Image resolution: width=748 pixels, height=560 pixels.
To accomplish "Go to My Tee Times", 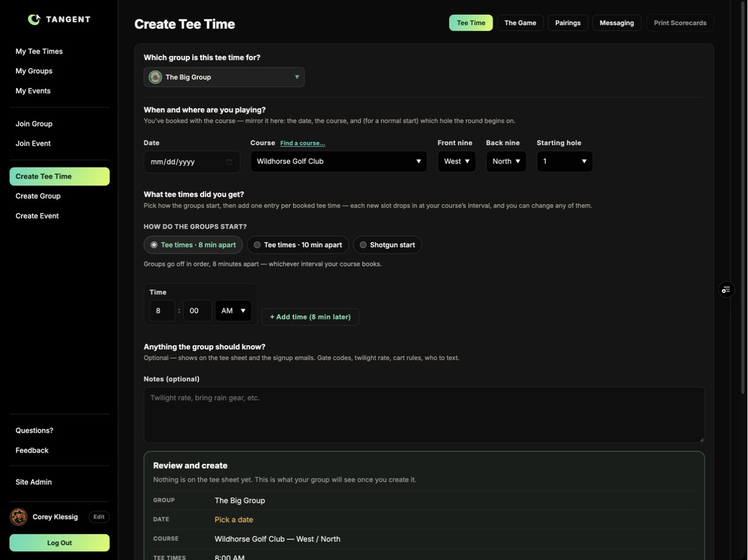I will point(59,51).
